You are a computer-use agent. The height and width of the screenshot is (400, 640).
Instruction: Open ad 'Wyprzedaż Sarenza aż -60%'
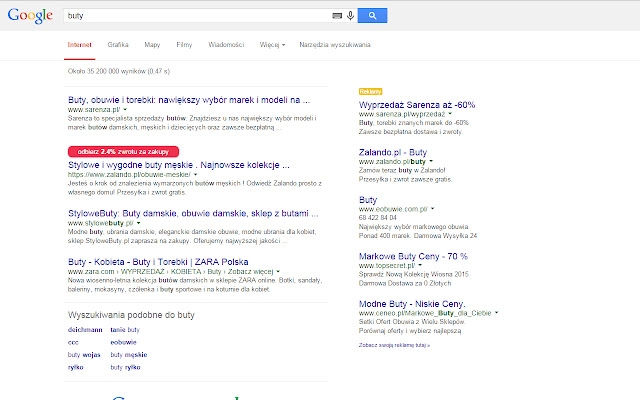[x=417, y=105]
